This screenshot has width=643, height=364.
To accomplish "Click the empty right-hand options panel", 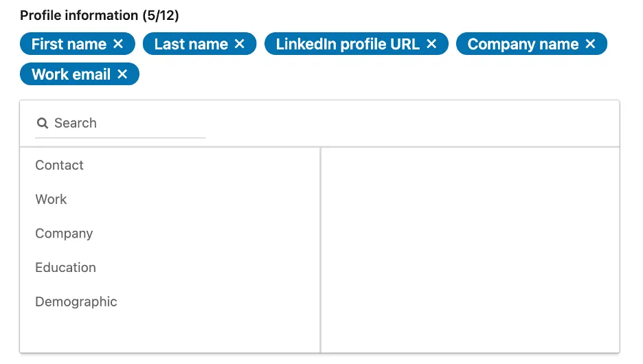I will tap(470, 250).
